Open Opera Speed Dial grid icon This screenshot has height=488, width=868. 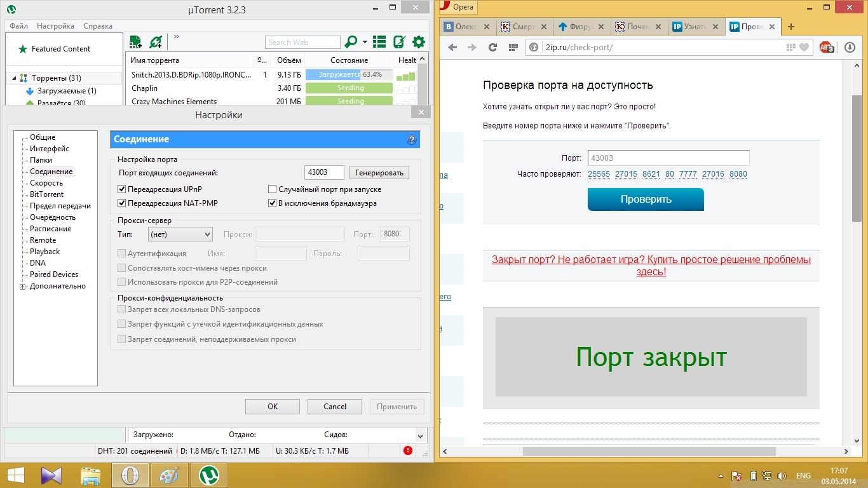(x=513, y=47)
